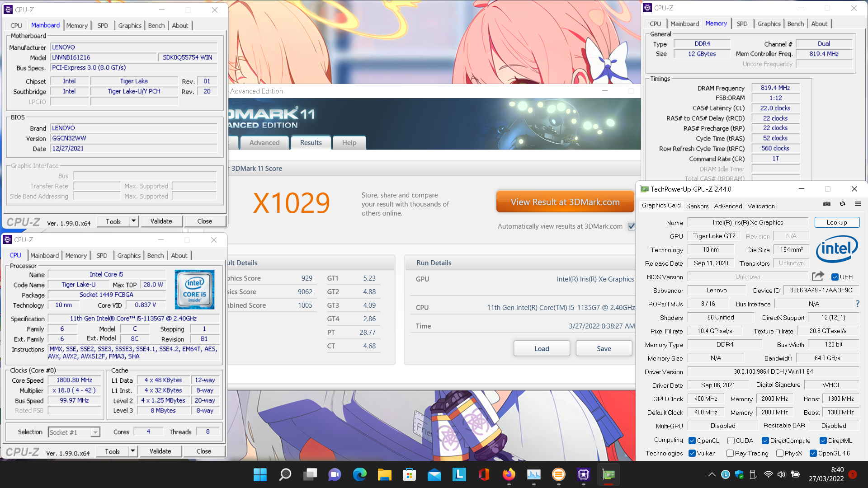
Task: Open the Wi-Fi network tray icon
Action: point(768,474)
